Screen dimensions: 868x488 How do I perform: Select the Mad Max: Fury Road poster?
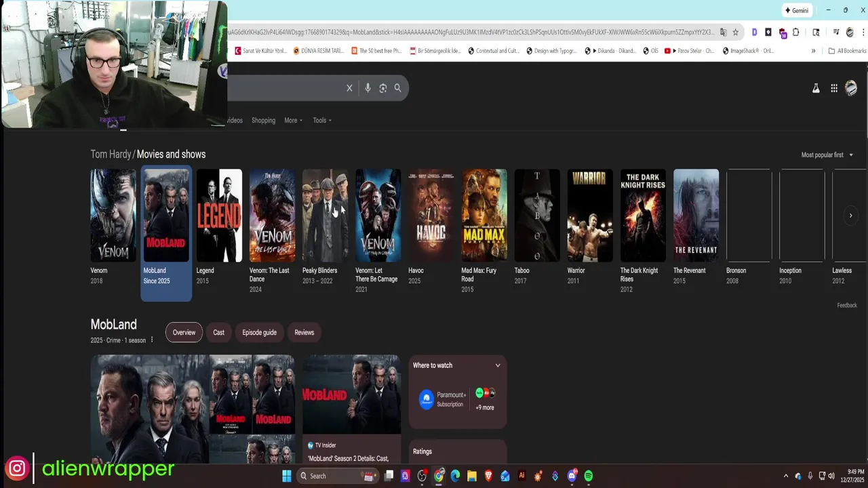point(484,216)
